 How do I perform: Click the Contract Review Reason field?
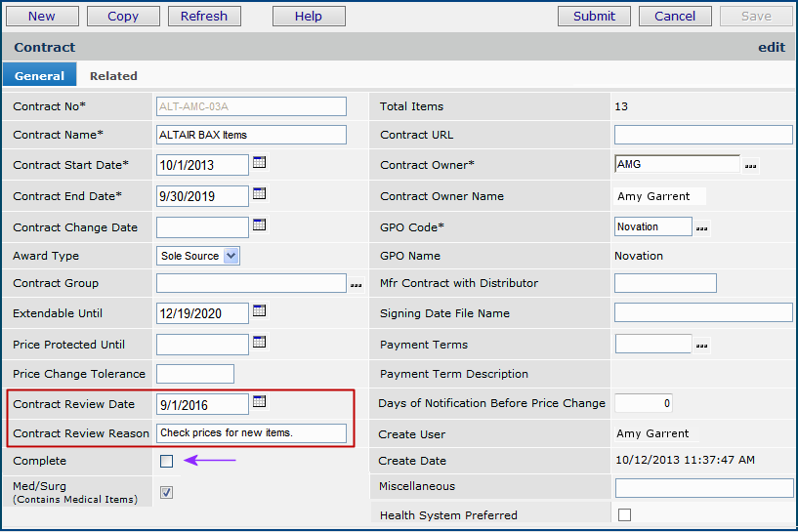(251, 432)
